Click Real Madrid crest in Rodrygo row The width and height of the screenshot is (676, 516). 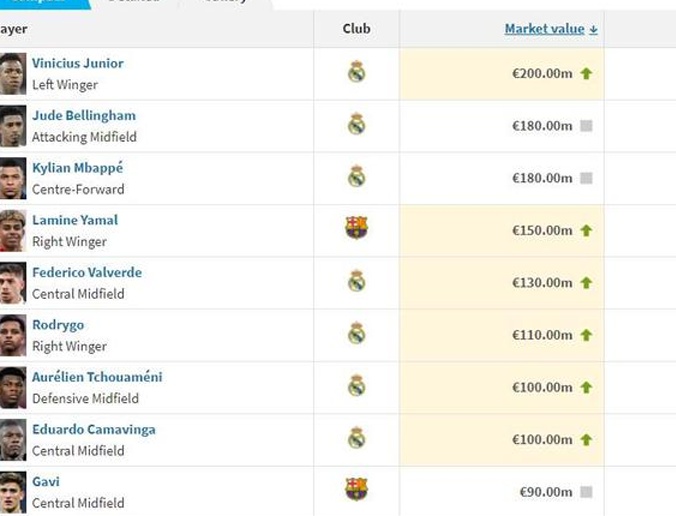pyautogui.click(x=357, y=333)
